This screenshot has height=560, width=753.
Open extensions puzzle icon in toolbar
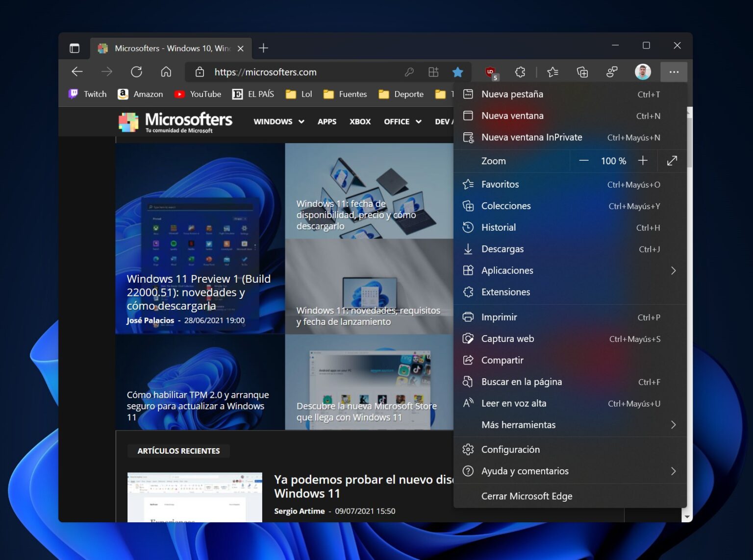pos(520,72)
